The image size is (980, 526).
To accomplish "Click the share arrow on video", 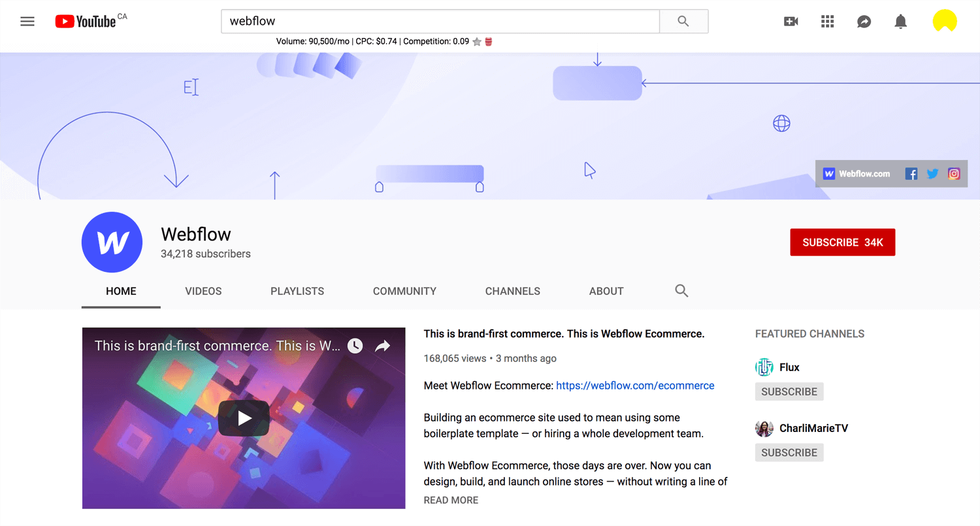I will [x=383, y=346].
